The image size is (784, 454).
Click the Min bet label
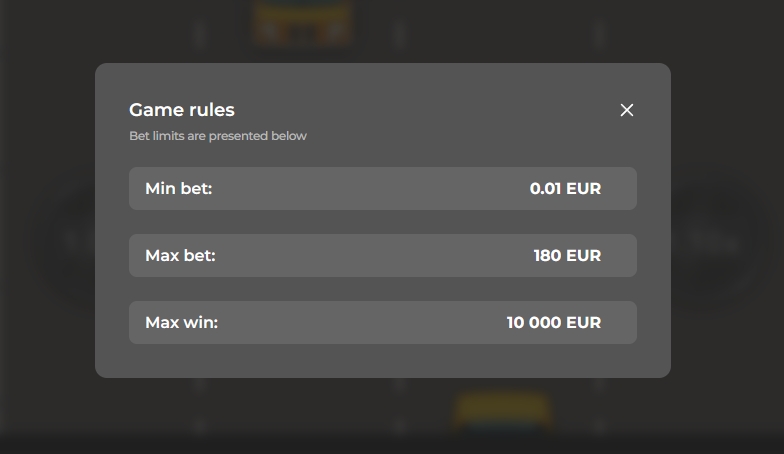(x=178, y=188)
